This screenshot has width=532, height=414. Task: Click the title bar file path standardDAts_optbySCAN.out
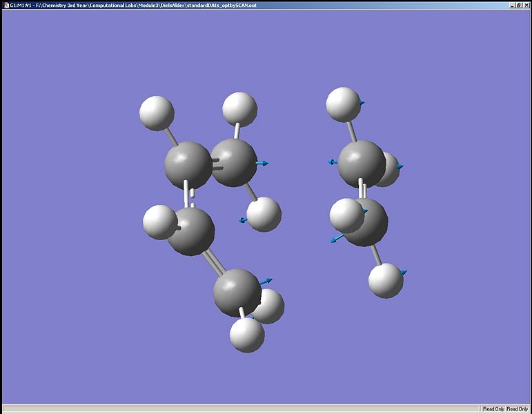click(x=146, y=5)
